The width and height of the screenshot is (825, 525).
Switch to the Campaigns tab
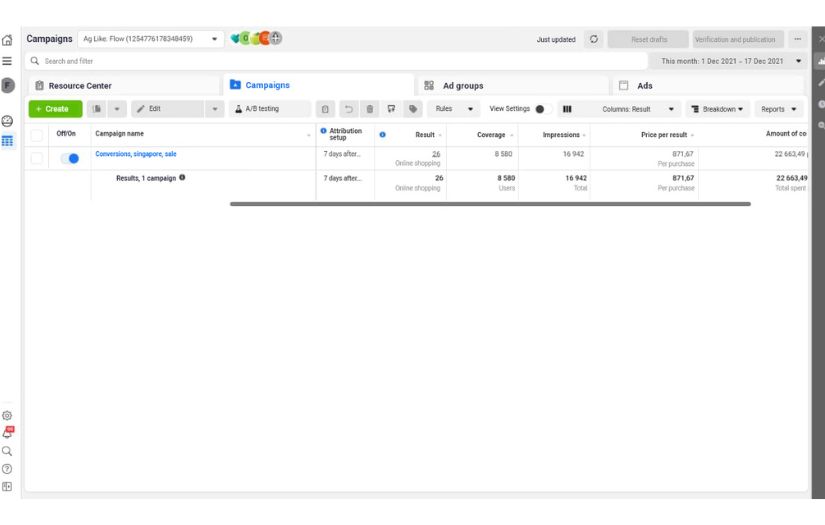[319, 85]
